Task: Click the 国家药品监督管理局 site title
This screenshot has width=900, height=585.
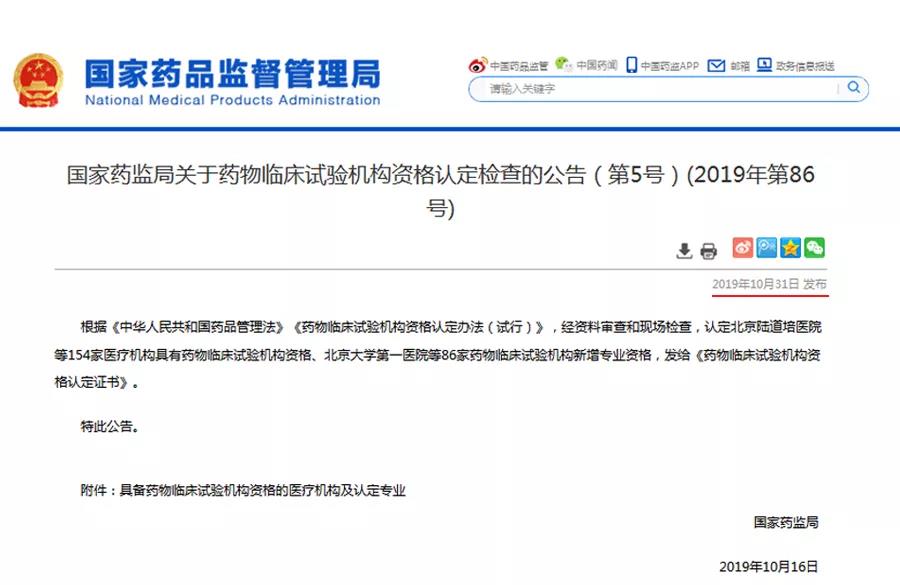Action: coord(232,73)
